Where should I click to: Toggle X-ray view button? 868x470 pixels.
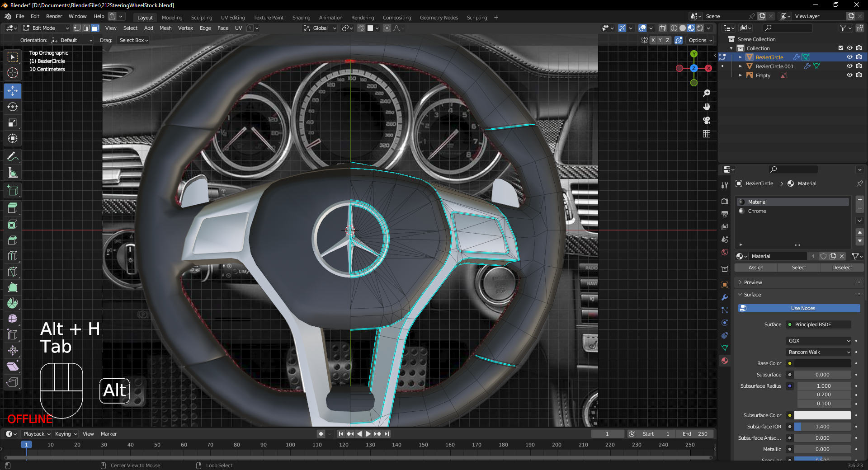[662, 28]
